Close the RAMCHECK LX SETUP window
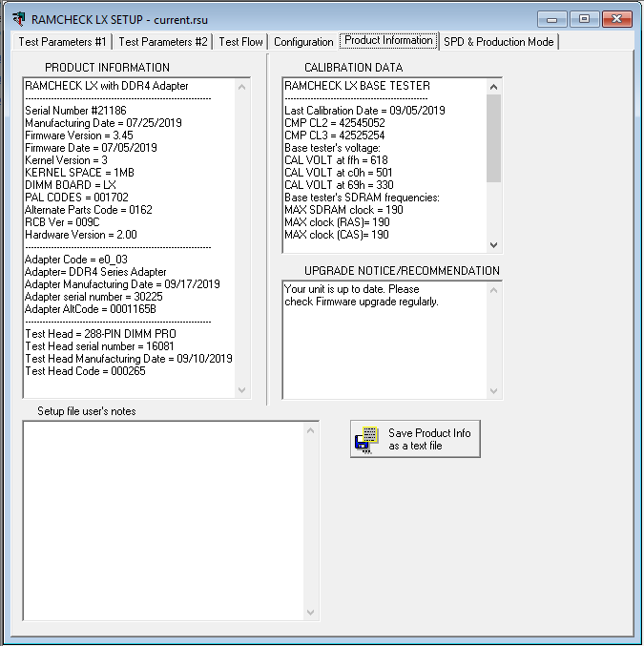This screenshot has width=644, height=646. coord(616,19)
